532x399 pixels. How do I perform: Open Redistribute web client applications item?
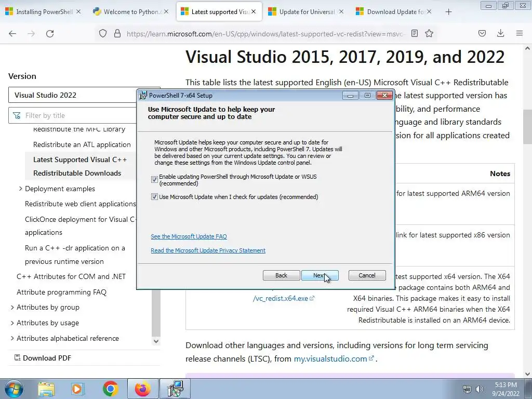(81, 204)
